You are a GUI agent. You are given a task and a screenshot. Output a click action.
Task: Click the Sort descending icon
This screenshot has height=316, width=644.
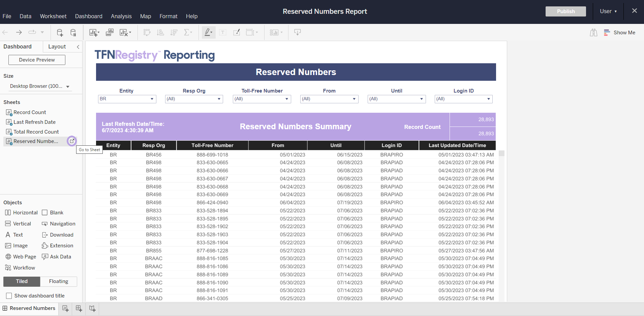tap(174, 32)
